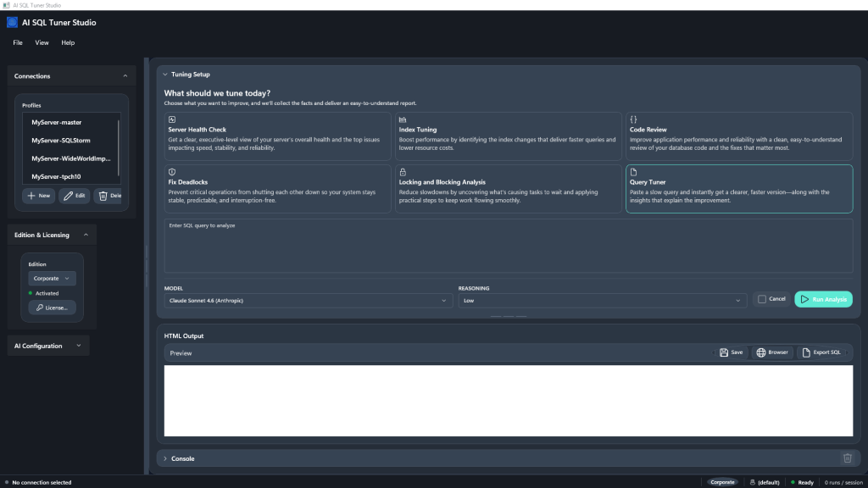Screen dimensions: 868x488
Task: Choose the Query Tuner card
Action: pos(739,189)
